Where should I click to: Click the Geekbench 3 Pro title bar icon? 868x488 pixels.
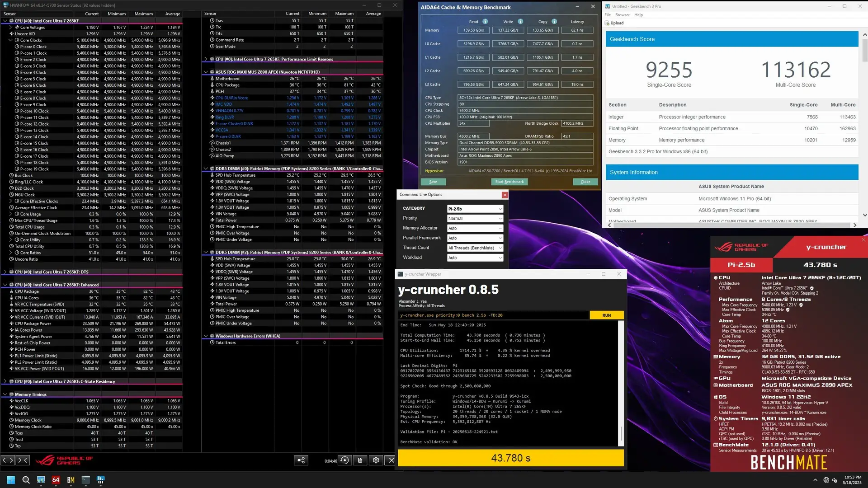[607, 6]
